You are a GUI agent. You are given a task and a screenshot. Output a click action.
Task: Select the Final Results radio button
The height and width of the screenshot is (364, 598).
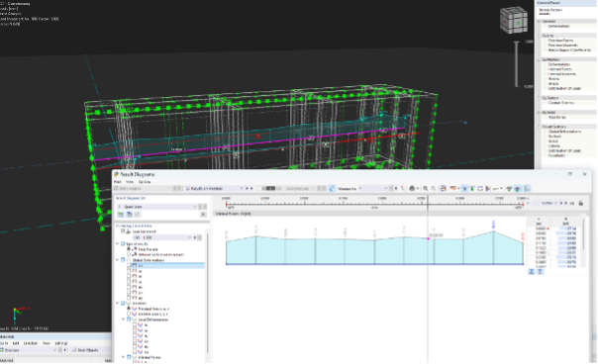[129, 249]
